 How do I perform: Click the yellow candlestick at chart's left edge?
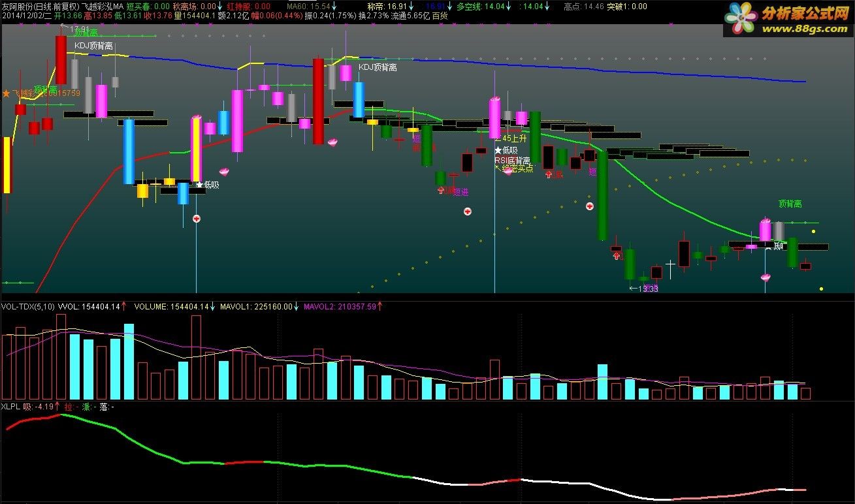point(7,165)
